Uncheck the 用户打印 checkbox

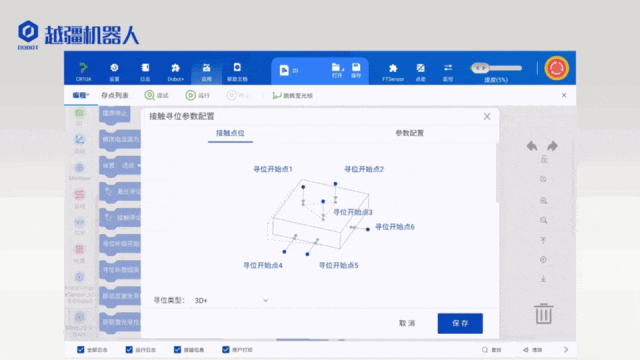click(226, 349)
